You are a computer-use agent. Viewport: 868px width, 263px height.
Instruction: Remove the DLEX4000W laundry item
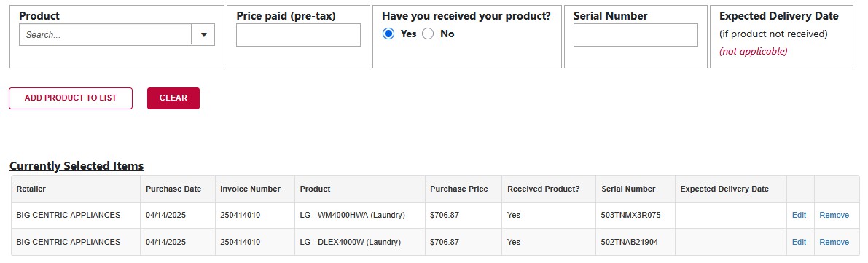(x=834, y=242)
